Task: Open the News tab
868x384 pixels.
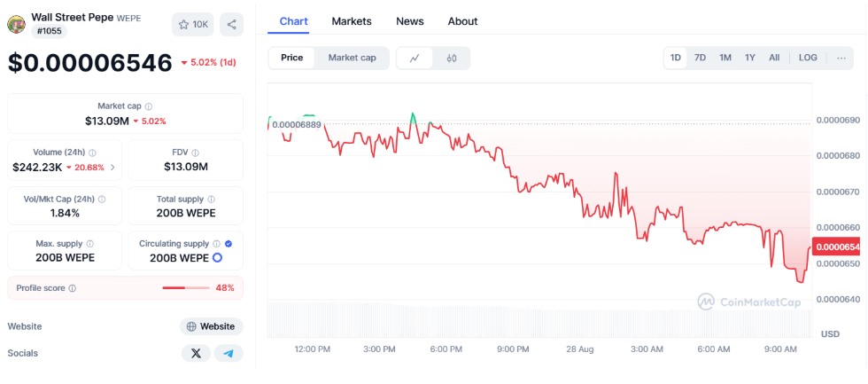Action: [409, 21]
